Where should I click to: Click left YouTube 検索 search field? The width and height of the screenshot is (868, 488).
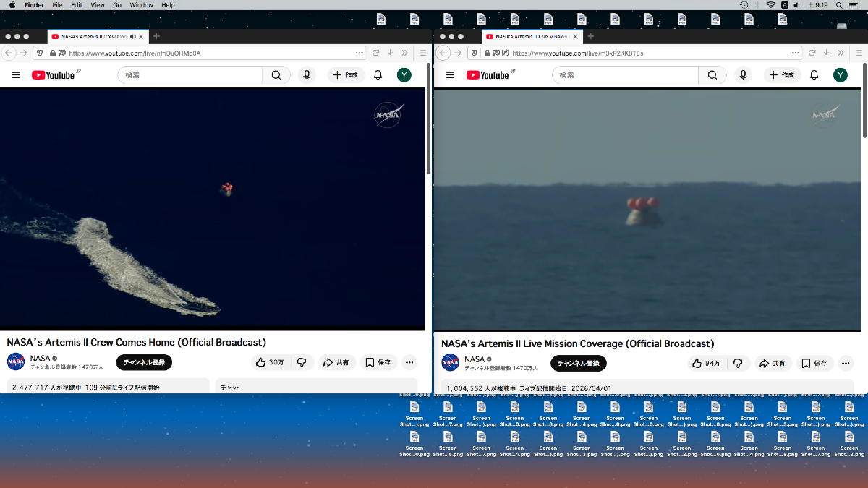click(190, 75)
